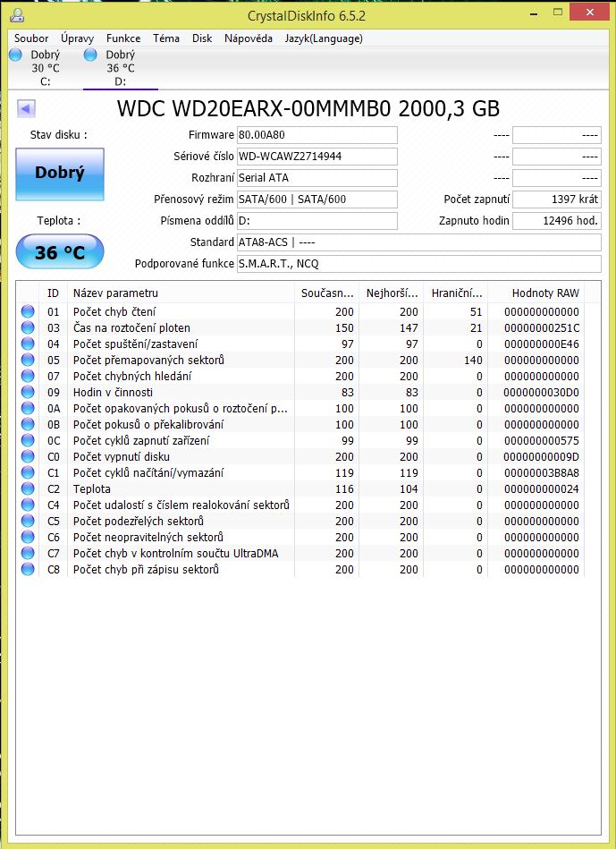Click status orb of attribute 0C row

point(28,440)
